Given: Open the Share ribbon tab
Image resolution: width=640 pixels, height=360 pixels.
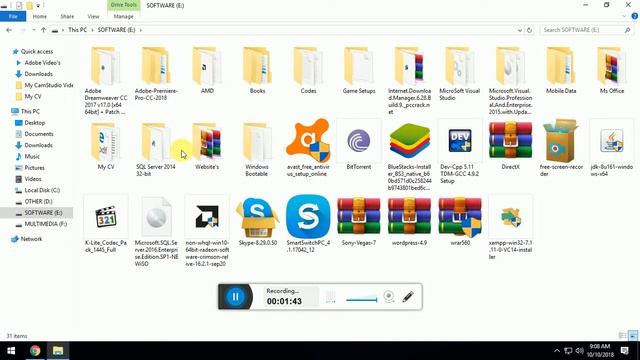Looking at the screenshot, I should point(67,16).
